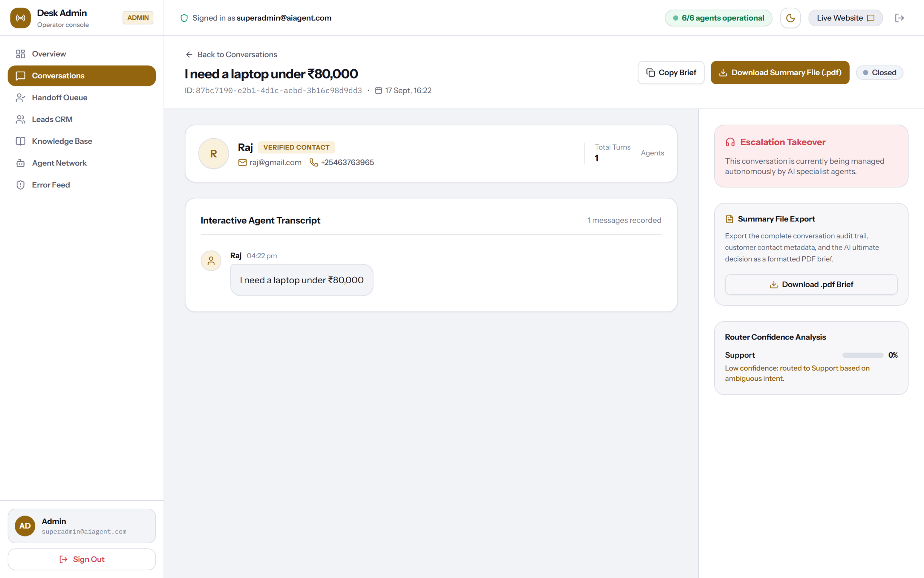The width and height of the screenshot is (924, 578).
Task: Click the Escalation Takeover headset icon
Action: point(730,142)
